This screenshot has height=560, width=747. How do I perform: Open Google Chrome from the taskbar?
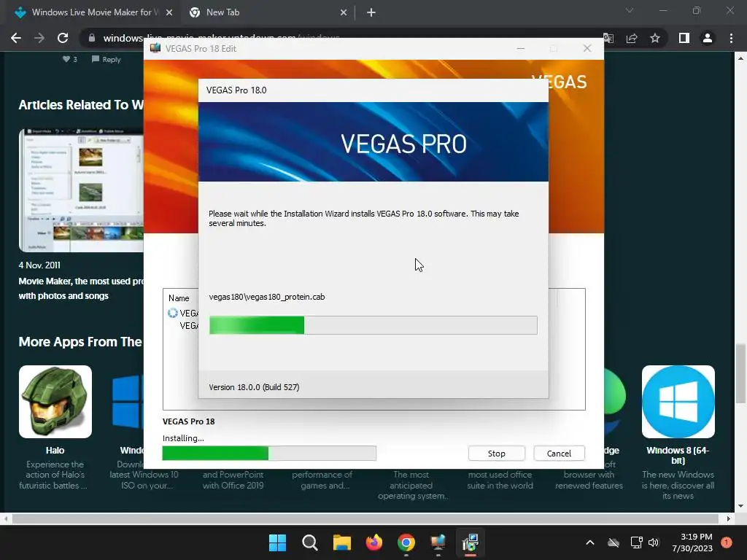tap(406, 542)
